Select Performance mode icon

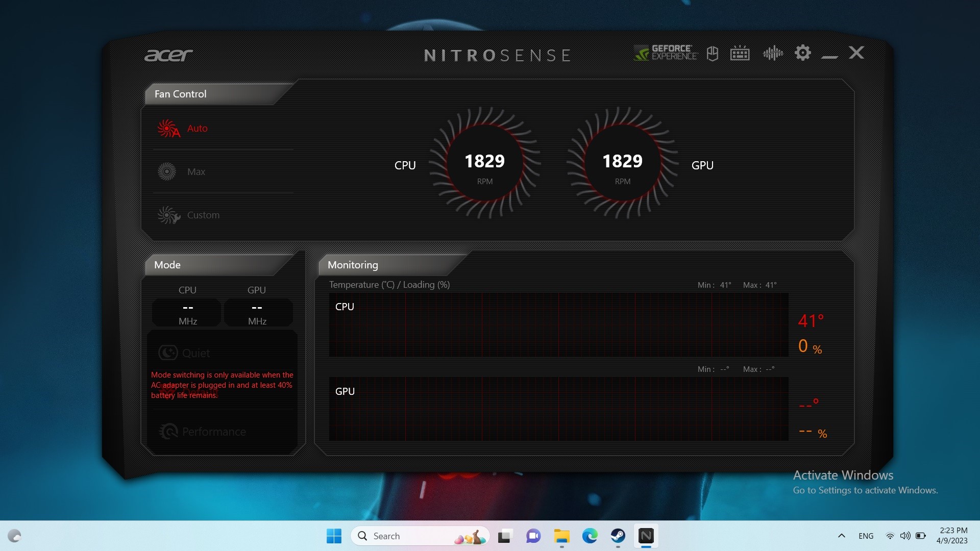coord(168,432)
